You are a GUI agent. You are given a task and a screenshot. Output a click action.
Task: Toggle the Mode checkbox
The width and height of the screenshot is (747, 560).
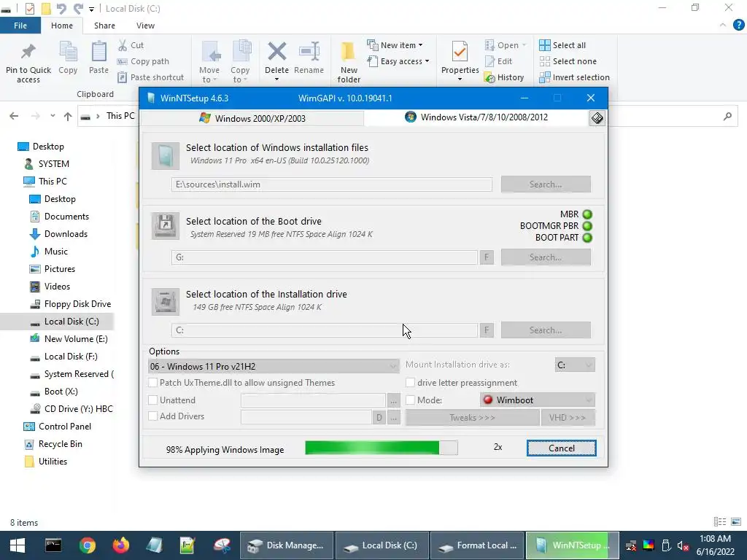(x=410, y=400)
